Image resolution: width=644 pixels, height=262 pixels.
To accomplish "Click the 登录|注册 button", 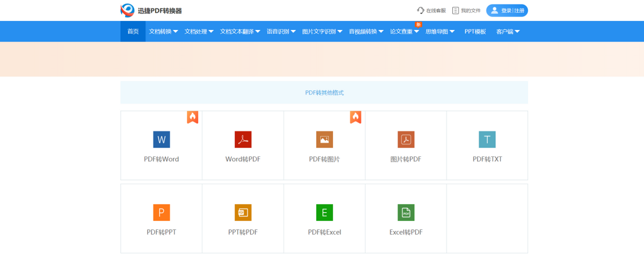I will pyautogui.click(x=507, y=10).
